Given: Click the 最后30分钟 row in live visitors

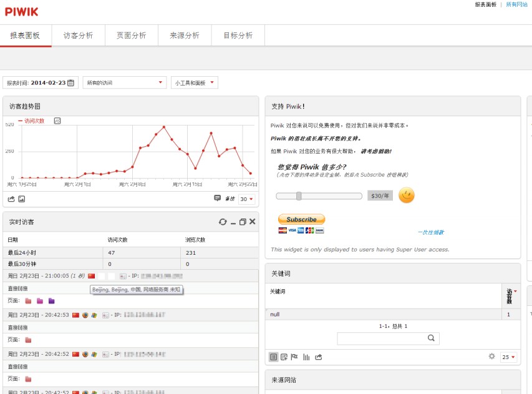Looking at the screenshot, I should (x=130, y=264).
